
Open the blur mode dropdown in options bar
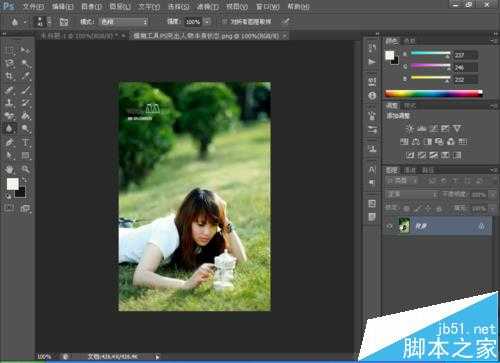(x=124, y=22)
